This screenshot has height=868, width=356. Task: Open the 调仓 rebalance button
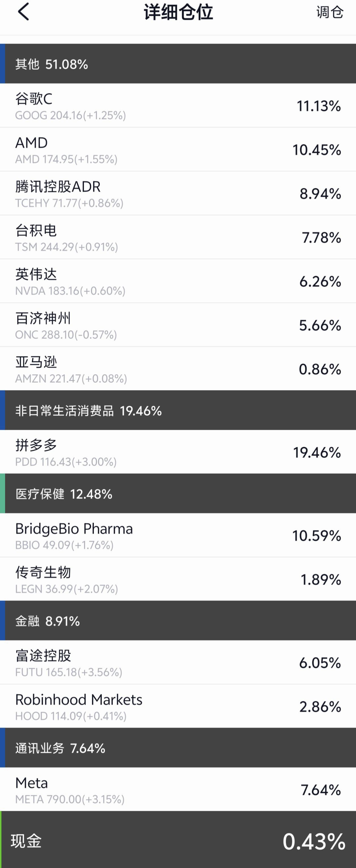pyautogui.click(x=330, y=12)
